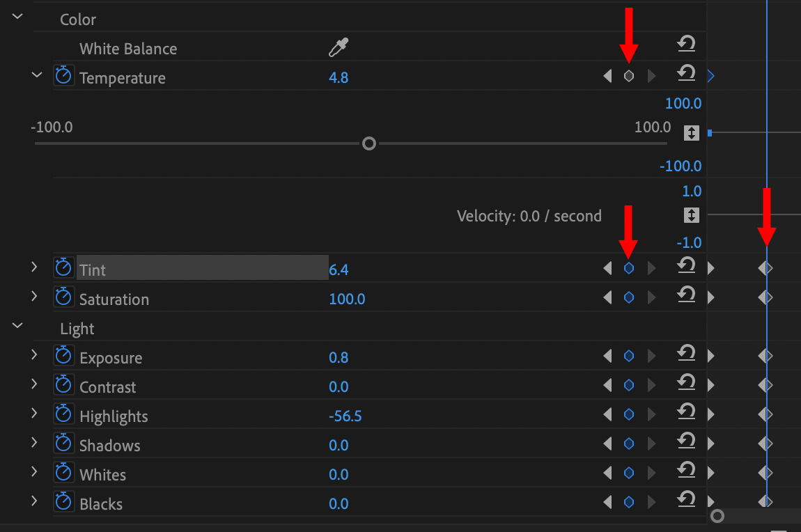Expand the Tint property graph
The image size is (801, 532).
[x=33, y=267]
